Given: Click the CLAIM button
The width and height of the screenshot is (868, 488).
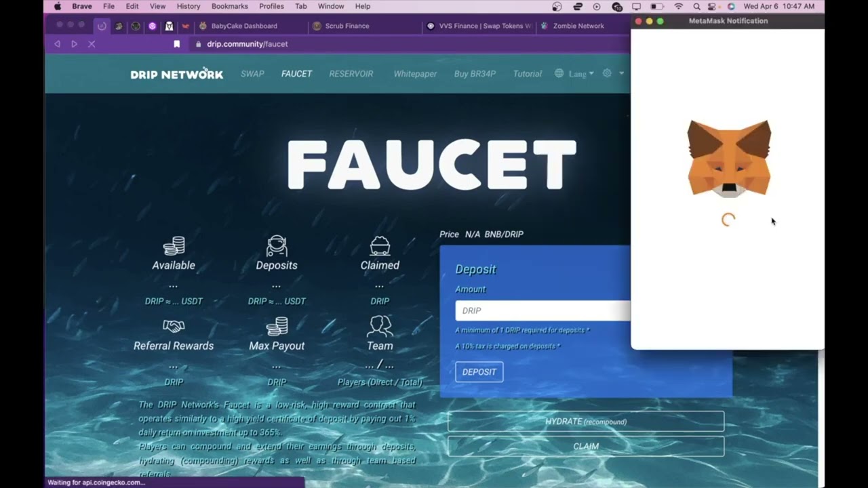Looking at the screenshot, I should (586, 446).
